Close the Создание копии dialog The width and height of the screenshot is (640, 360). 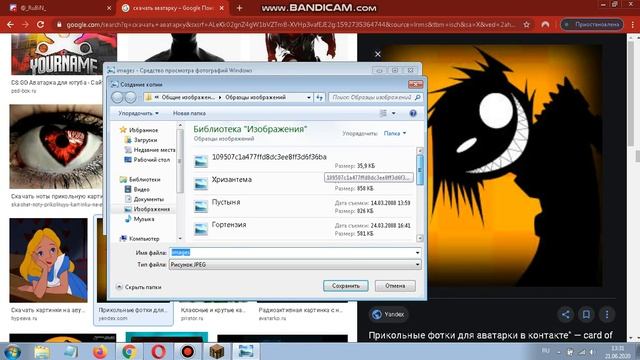(x=416, y=84)
